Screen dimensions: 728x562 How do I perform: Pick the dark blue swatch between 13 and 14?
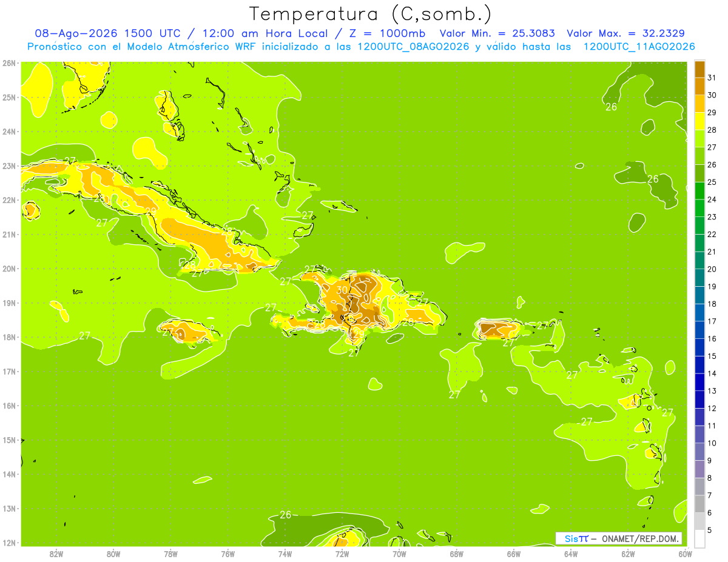point(699,383)
